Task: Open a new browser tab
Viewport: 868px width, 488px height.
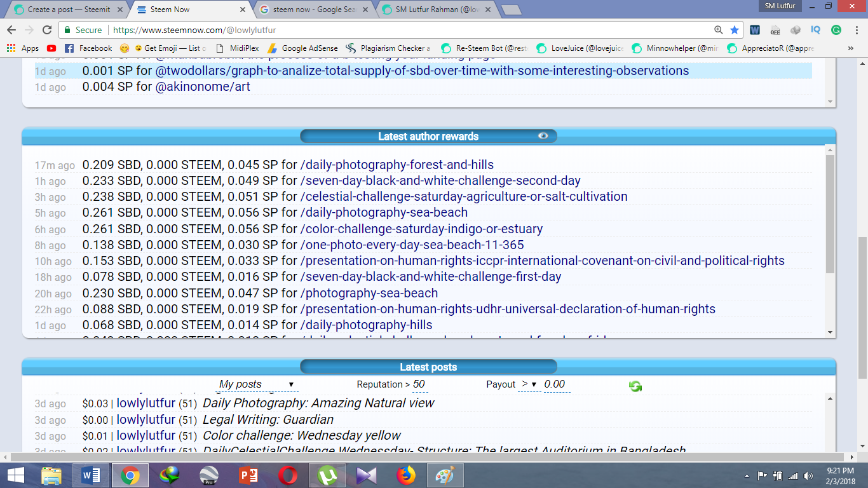Action: click(512, 10)
